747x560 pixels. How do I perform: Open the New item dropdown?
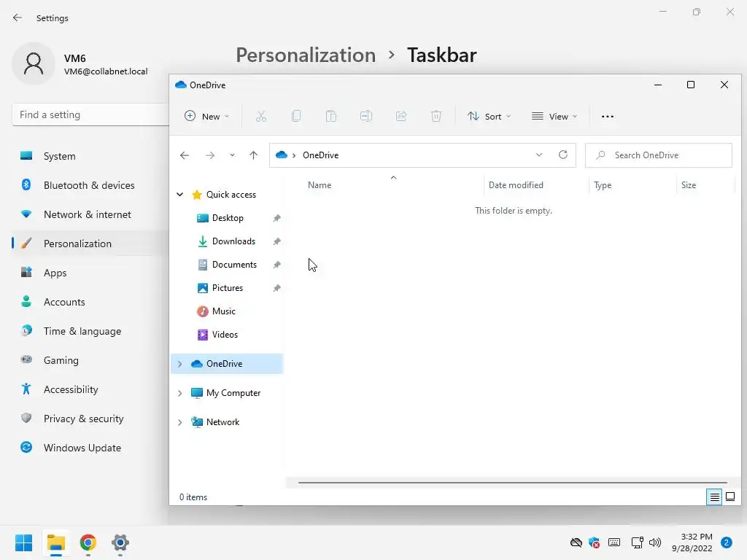click(x=206, y=116)
